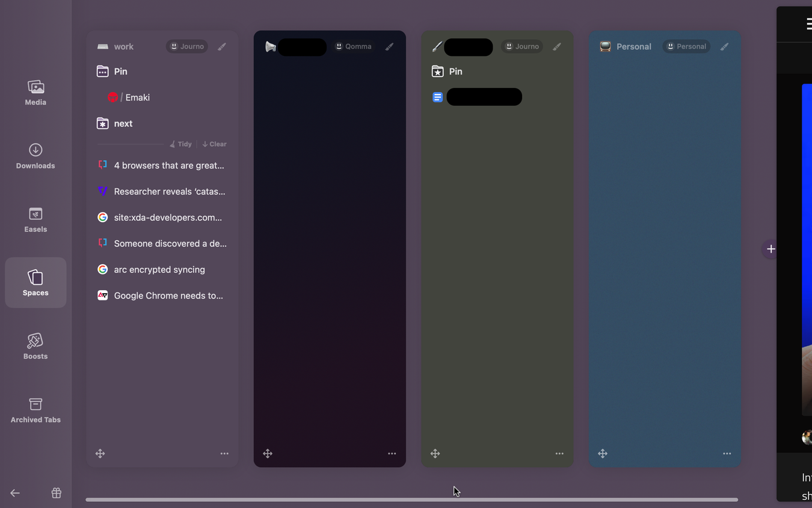This screenshot has width=812, height=508.
Task: Click the brush theme icon on work space
Action: coord(222,46)
